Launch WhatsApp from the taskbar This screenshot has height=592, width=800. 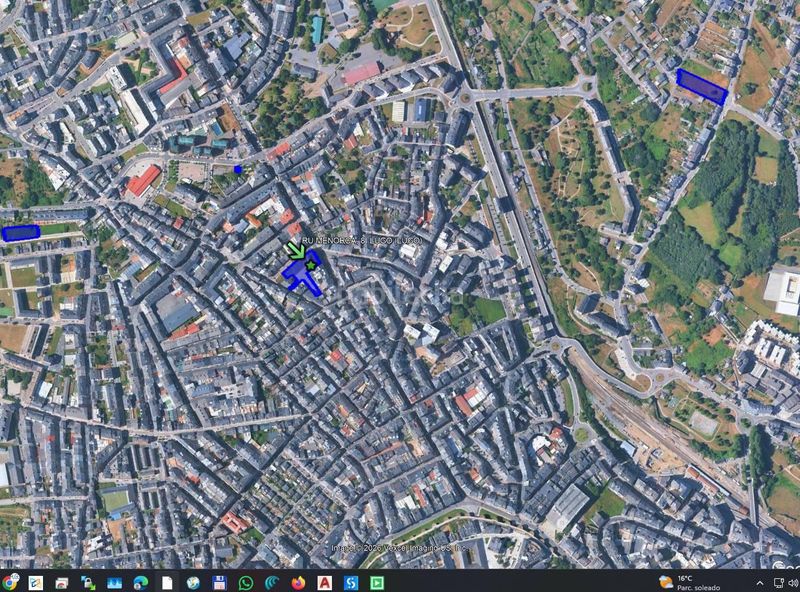[246, 582]
